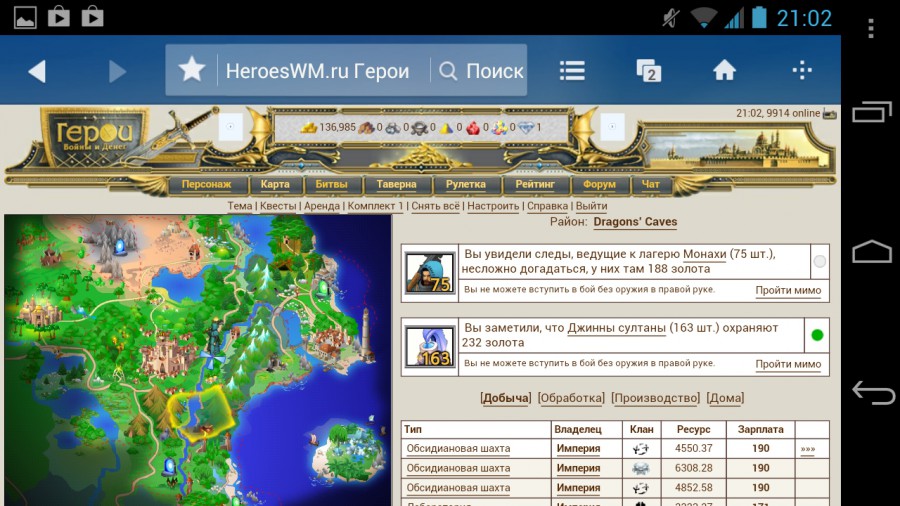Go to browser home page icon

(x=724, y=71)
